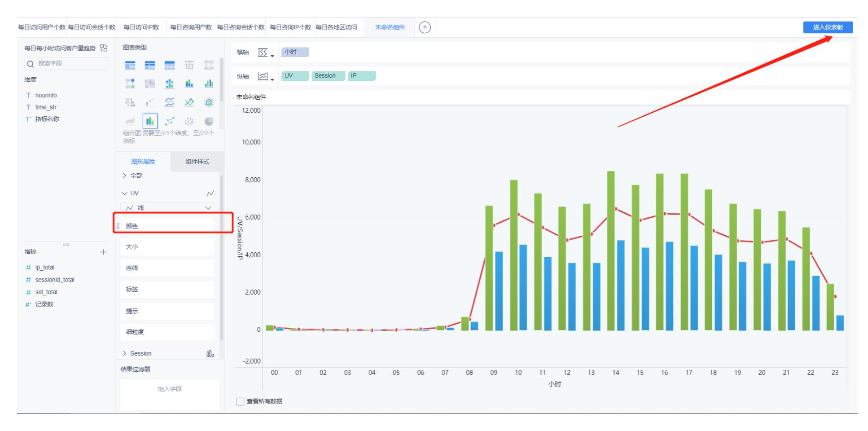This screenshot has width=868, height=431.
Task: Click the 搜索字段 search field
Action: [x=66, y=64]
